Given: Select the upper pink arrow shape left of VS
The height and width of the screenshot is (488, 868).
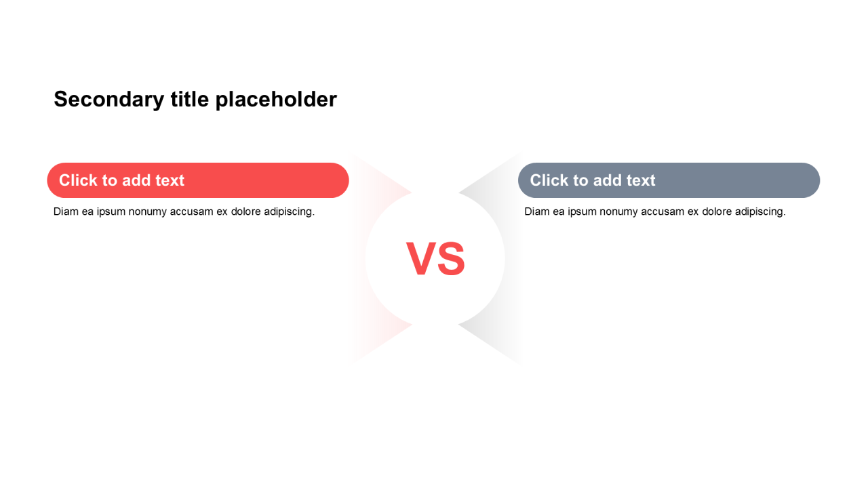Looking at the screenshot, I should coord(381,178).
